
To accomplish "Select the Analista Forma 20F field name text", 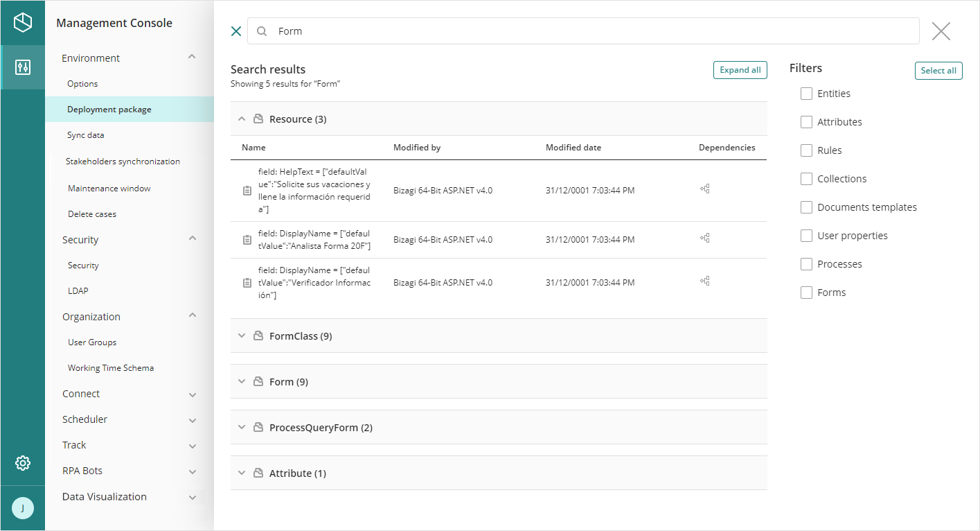I will coord(314,240).
